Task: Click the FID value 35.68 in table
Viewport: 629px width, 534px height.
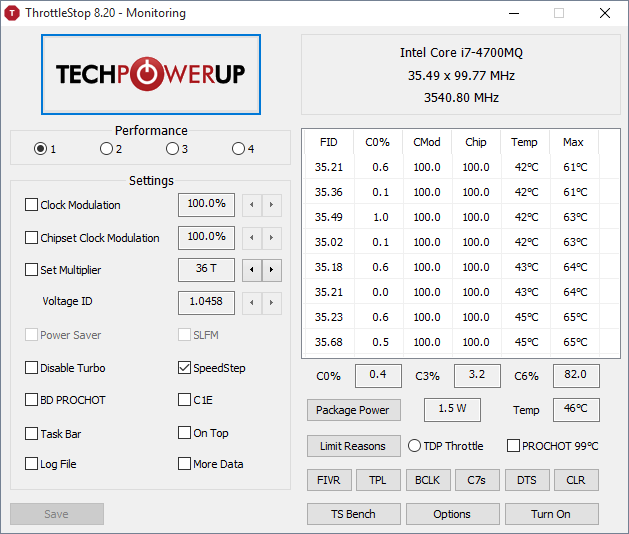Action: 329,342
